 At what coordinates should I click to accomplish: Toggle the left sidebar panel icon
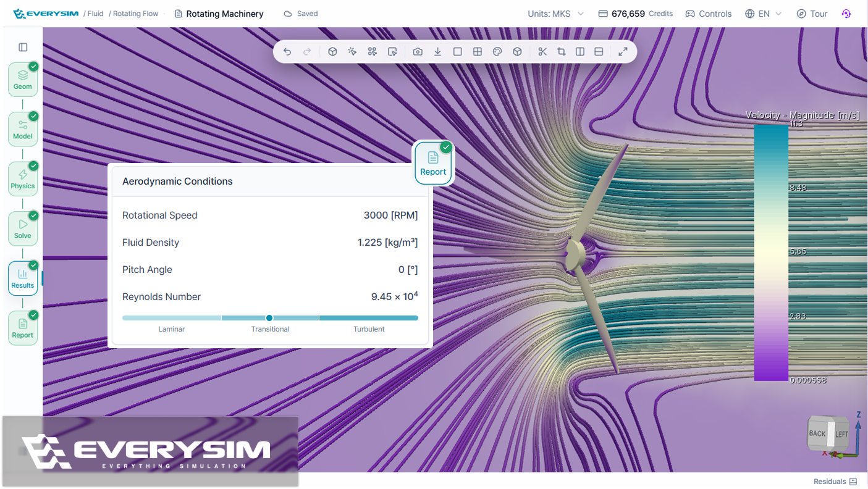[x=23, y=47]
